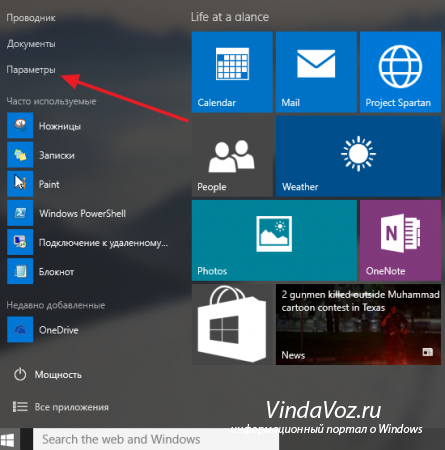Click Подключение к удаленному... label
The image size is (445, 450).
(103, 243)
